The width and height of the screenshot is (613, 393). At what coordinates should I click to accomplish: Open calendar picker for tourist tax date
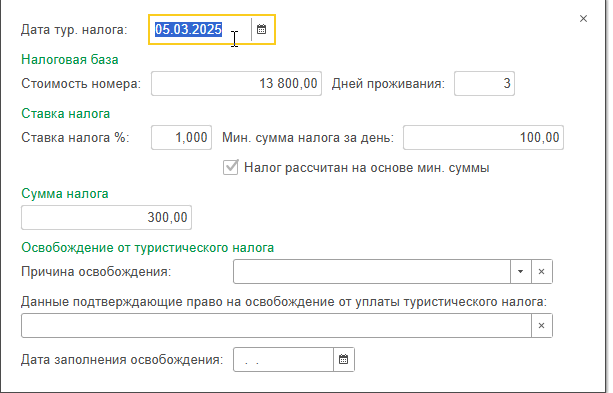[262, 29]
